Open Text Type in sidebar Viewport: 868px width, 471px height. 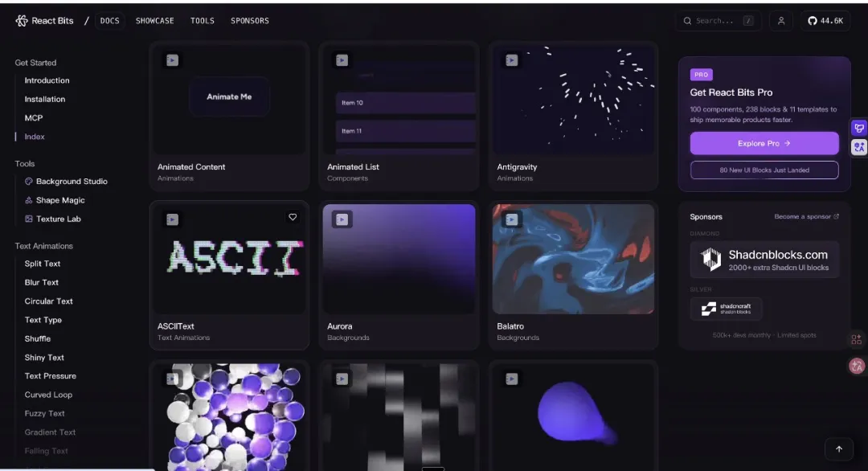[x=43, y=320]
